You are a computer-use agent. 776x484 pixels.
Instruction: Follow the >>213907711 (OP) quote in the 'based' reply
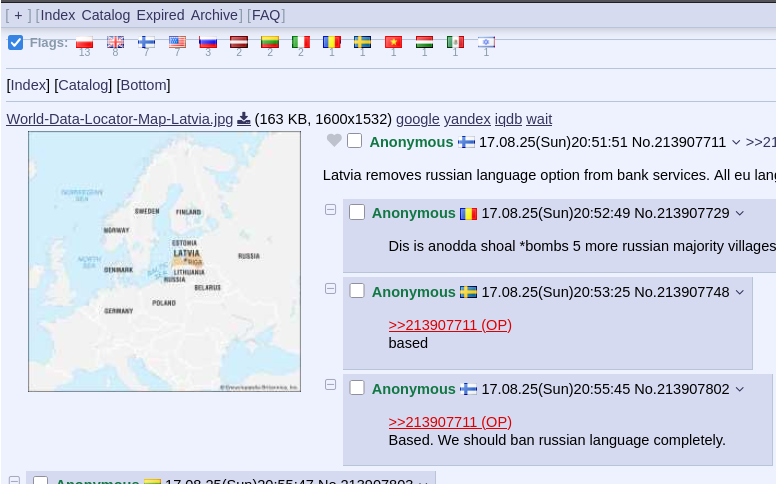[450, 325]
